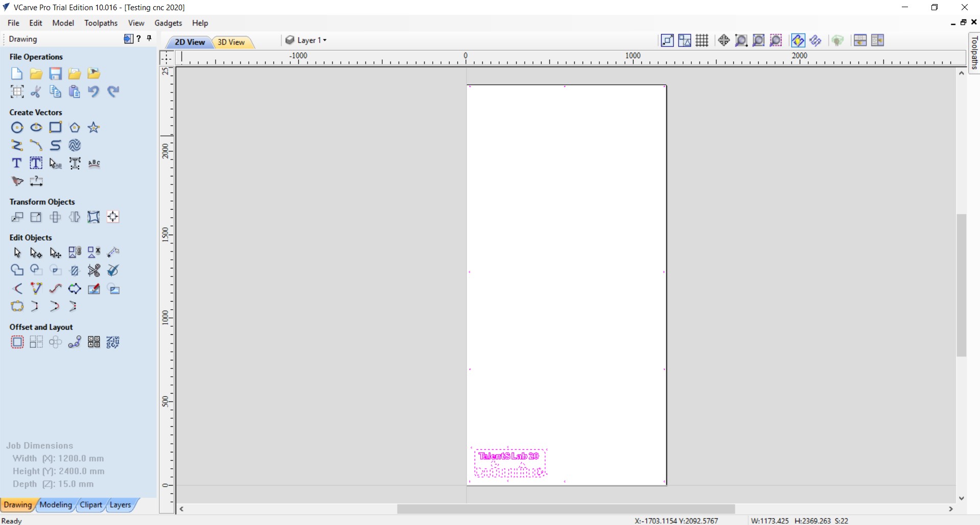Screen dimensions: 980x525
Task: Activate the Selection arrow tool
Action: pyautogui.click(x=17, y=253)
